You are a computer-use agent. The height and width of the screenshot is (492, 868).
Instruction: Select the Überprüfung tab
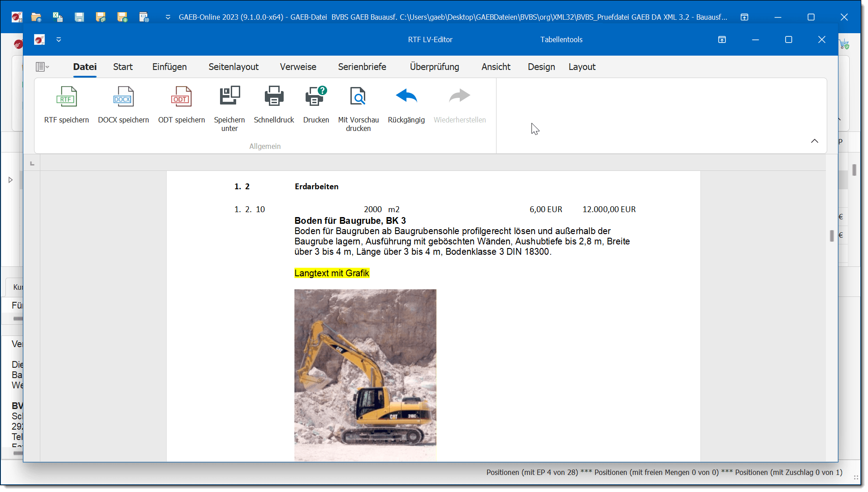tap(434, 67)
